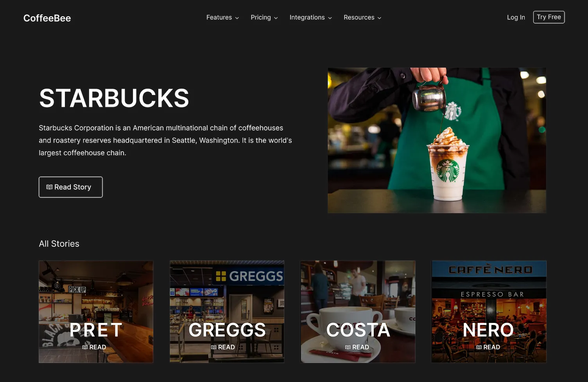
Task: Click the All Stories heading
Action: [59, 244]
